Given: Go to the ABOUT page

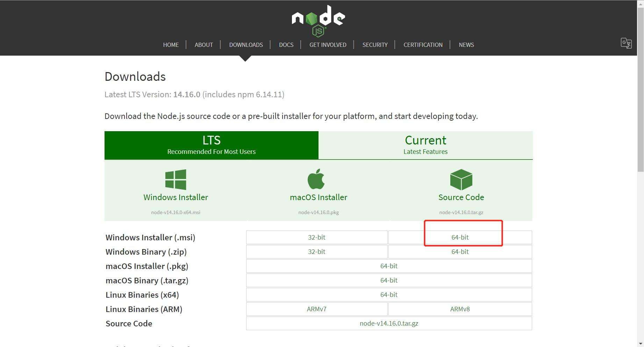Looking at the screenshot, I should pos(203,45).
